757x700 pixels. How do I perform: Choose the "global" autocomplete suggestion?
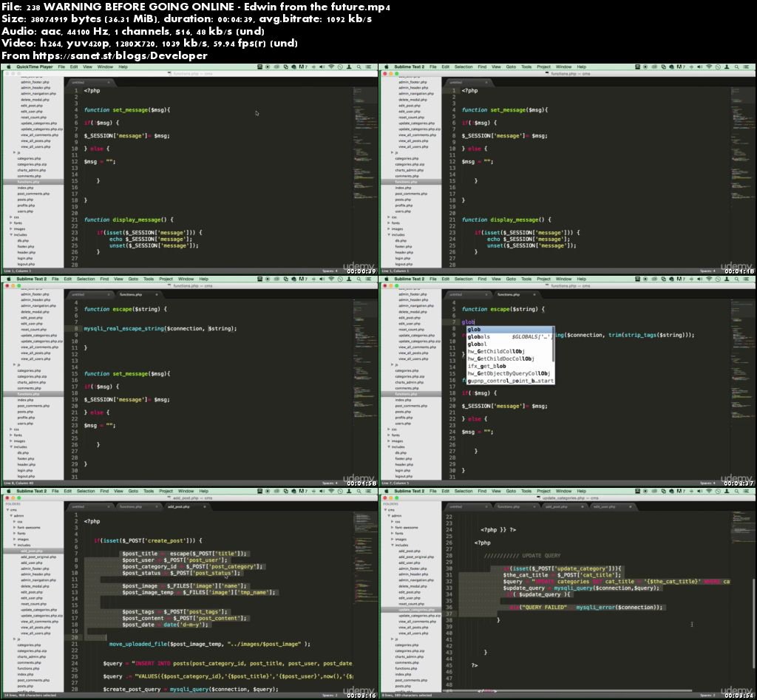coord(509,344)
